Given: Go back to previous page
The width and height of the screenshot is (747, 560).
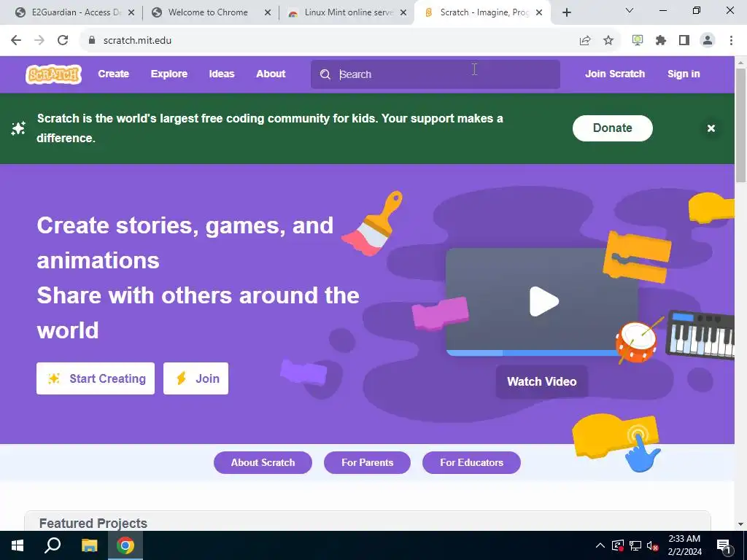Looking at the screenshot, I should (x=16, y=41).
